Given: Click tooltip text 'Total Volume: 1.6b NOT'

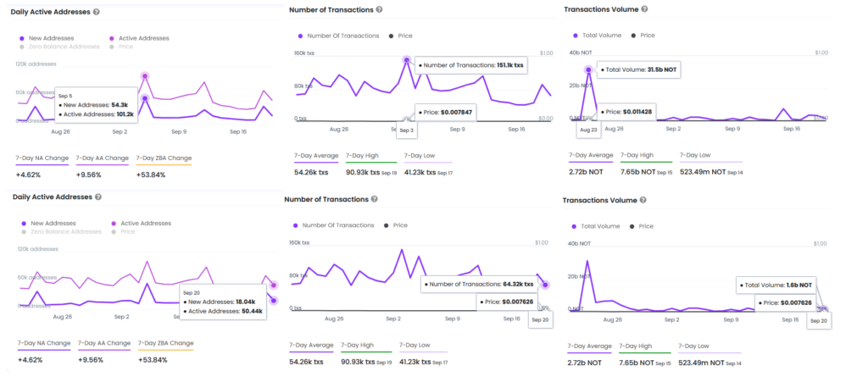Looking at the screenshot, I should tap(776, 286).
